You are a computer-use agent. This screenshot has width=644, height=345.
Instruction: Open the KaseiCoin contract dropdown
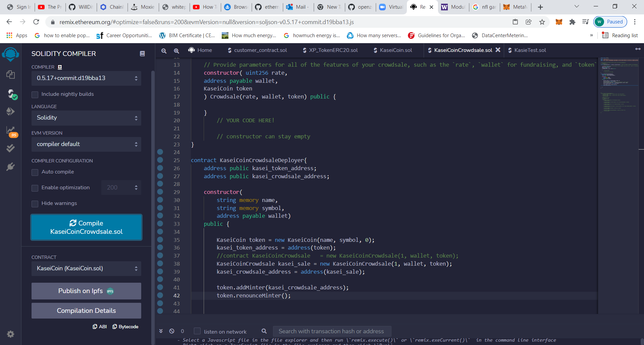pos(86,269)
